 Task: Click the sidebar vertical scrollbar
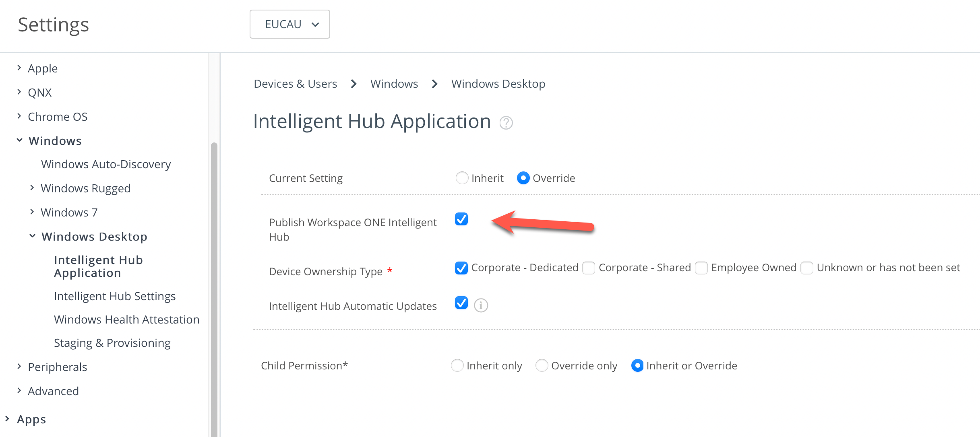coord(214,282)
